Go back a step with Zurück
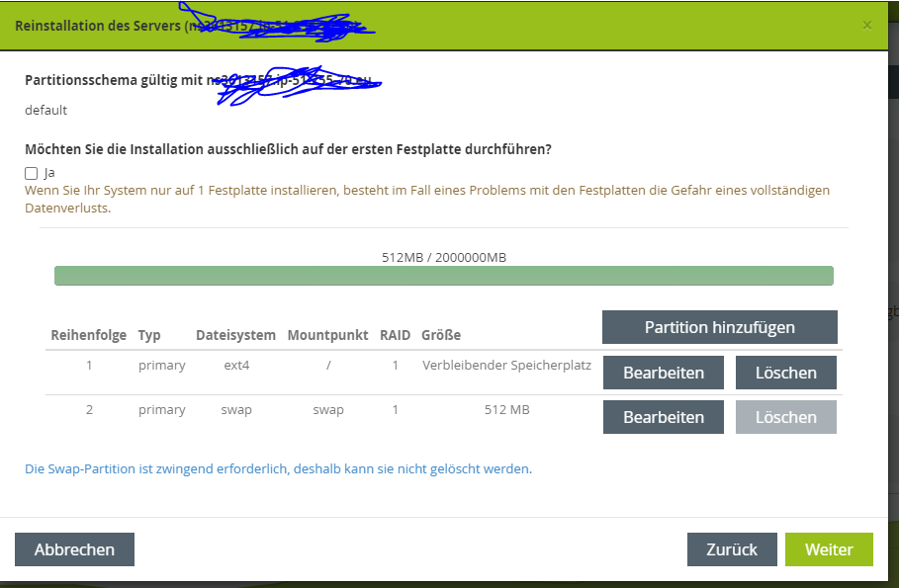The height and width of the screenshot is (588, 899). 732,549
